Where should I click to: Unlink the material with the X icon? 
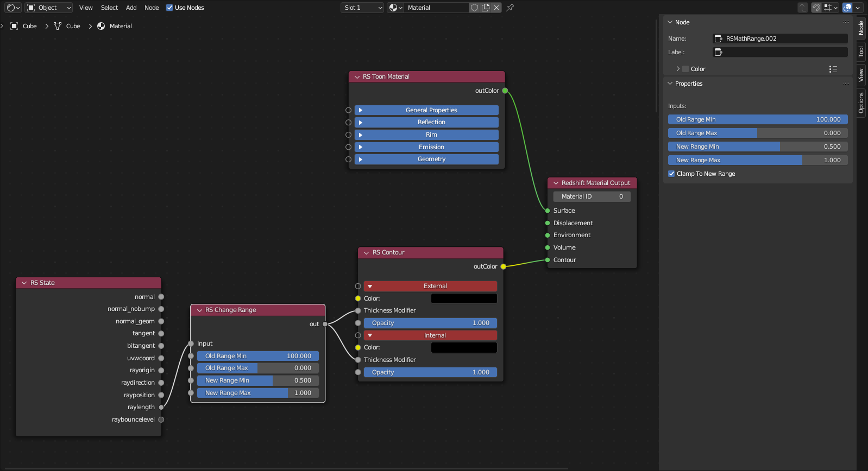[496, 8]
